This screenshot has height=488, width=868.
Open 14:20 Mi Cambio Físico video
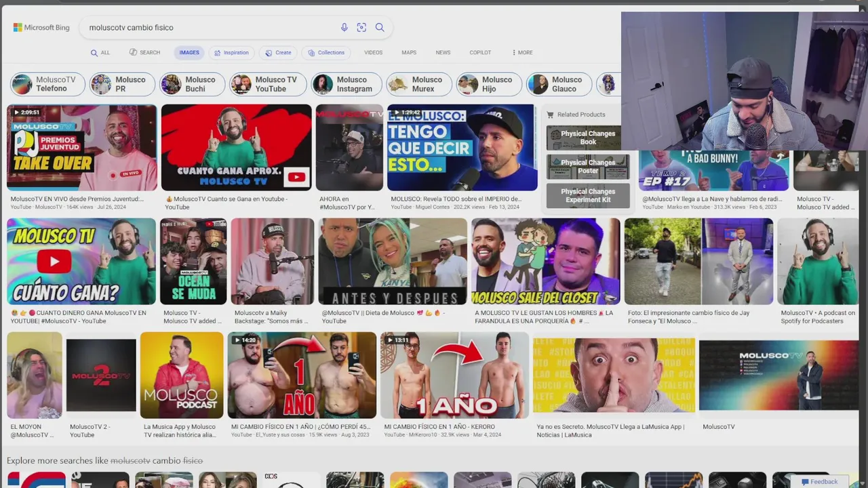tap(302, 375)
